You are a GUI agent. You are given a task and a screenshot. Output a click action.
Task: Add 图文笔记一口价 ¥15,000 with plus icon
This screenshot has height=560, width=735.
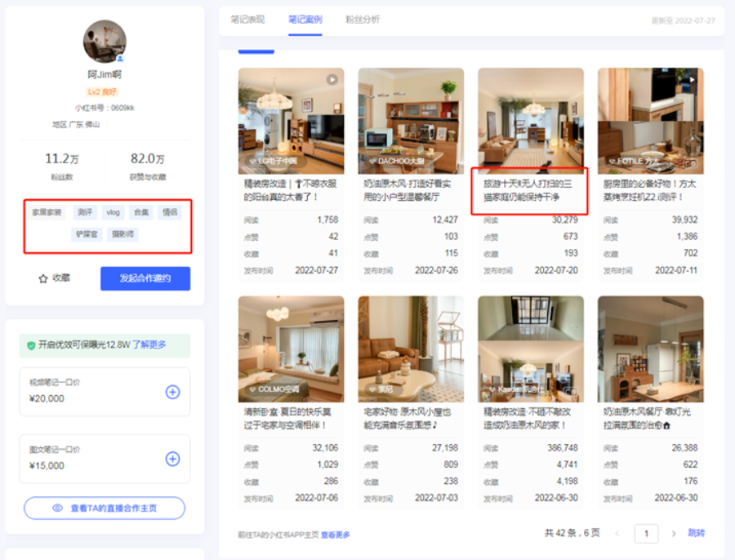coord(172,459)
